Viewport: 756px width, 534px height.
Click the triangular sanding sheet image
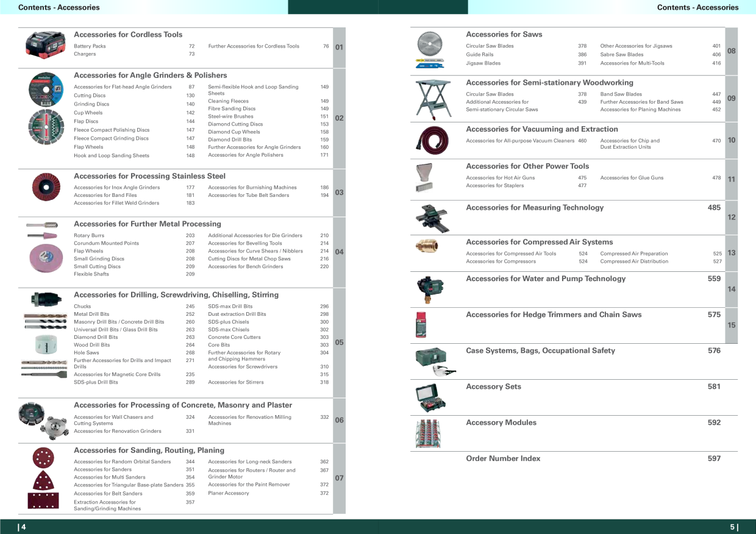[43, 480]
